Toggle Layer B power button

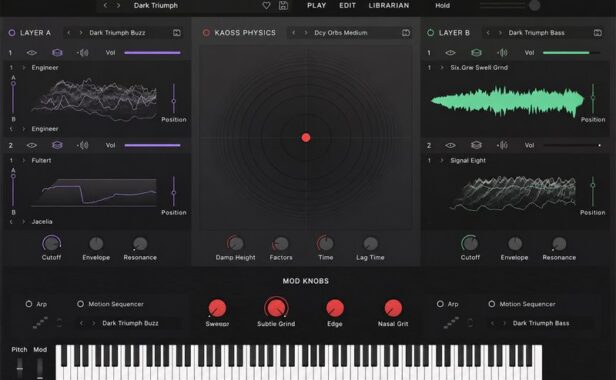[431, 33]
